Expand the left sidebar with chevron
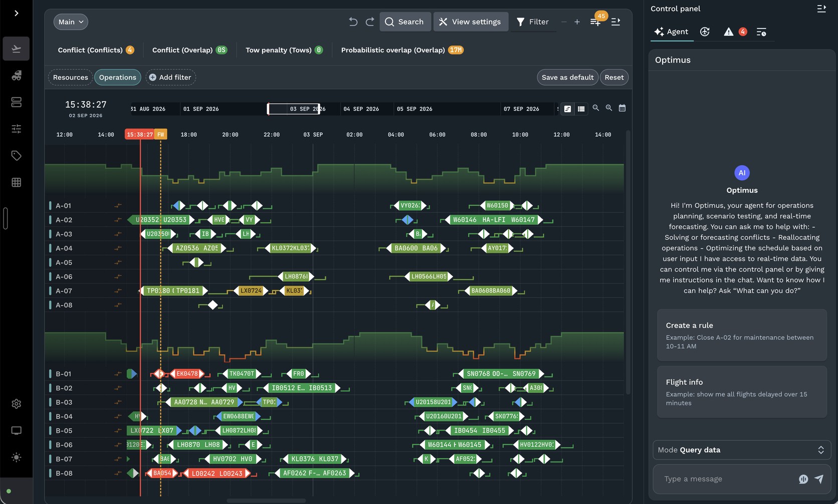 pyautogui.click(x=16, y=14)
